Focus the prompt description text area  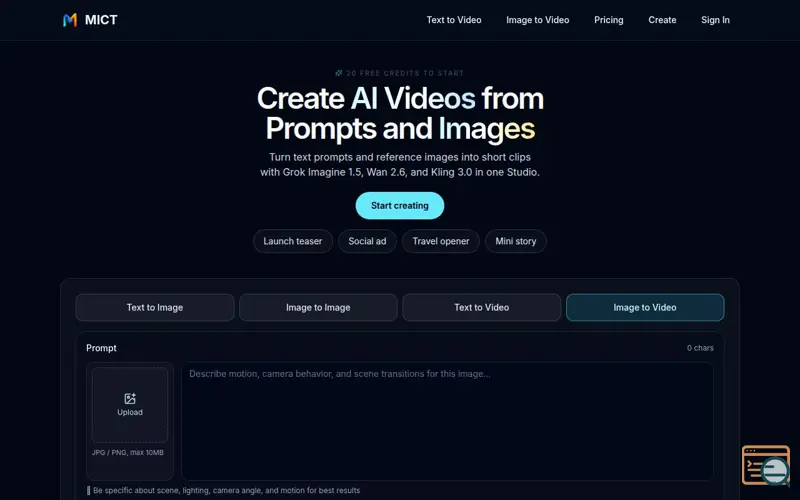(447, 421)
